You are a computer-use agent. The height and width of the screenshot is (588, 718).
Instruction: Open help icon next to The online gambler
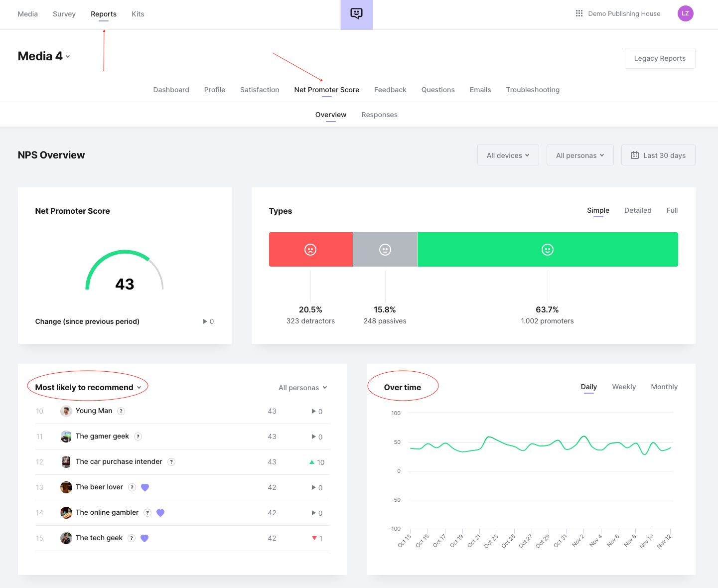(147, 513)
